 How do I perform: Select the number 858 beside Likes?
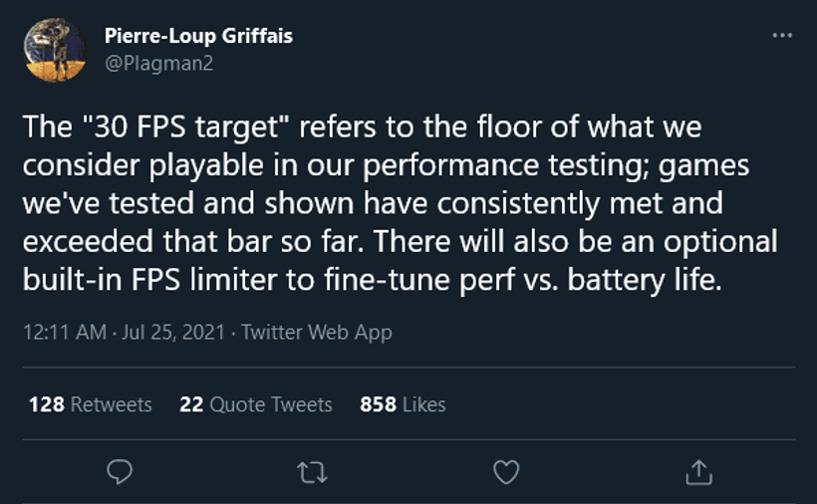pyautogui.click(x=378, y=404)
